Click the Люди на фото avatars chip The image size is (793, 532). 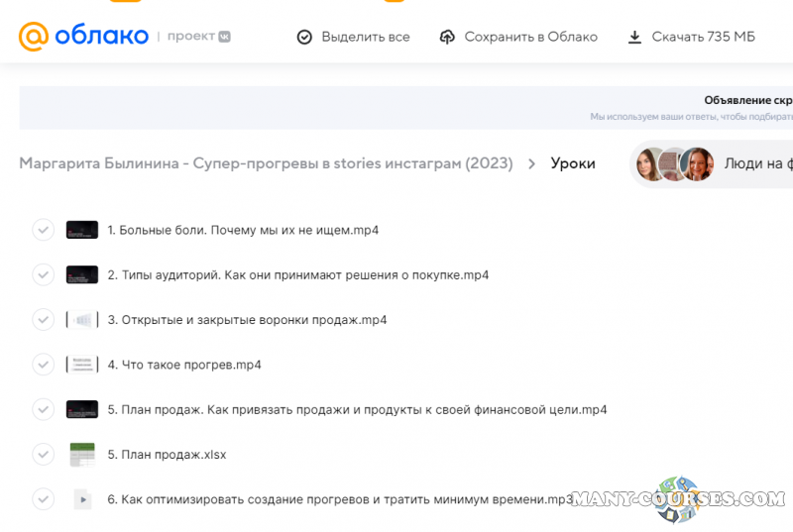pyautogui.click(x=714, y=163)
